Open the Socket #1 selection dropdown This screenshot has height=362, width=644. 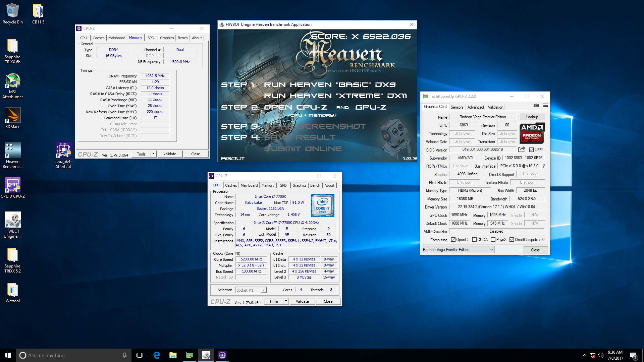(251, 290)
